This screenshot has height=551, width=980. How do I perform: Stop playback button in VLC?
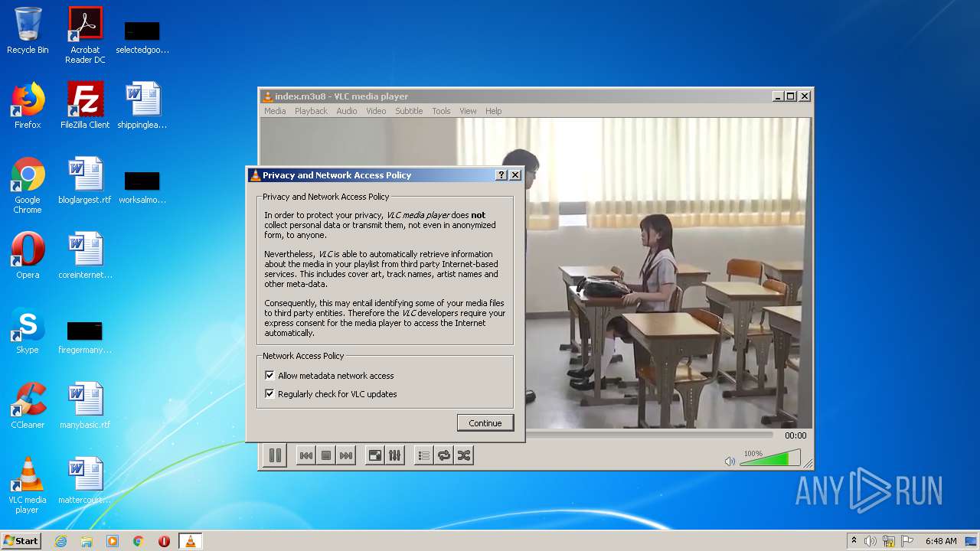pyautogui.click(x=326, y=455)
